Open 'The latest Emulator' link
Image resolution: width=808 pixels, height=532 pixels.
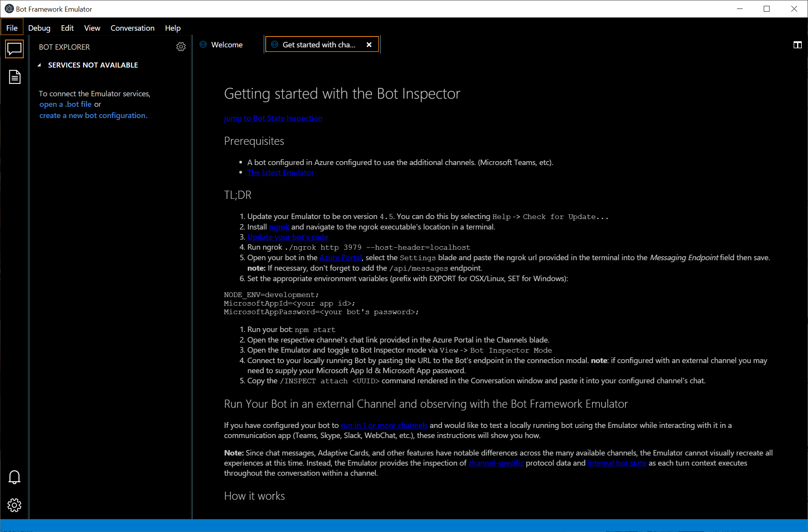280,172
